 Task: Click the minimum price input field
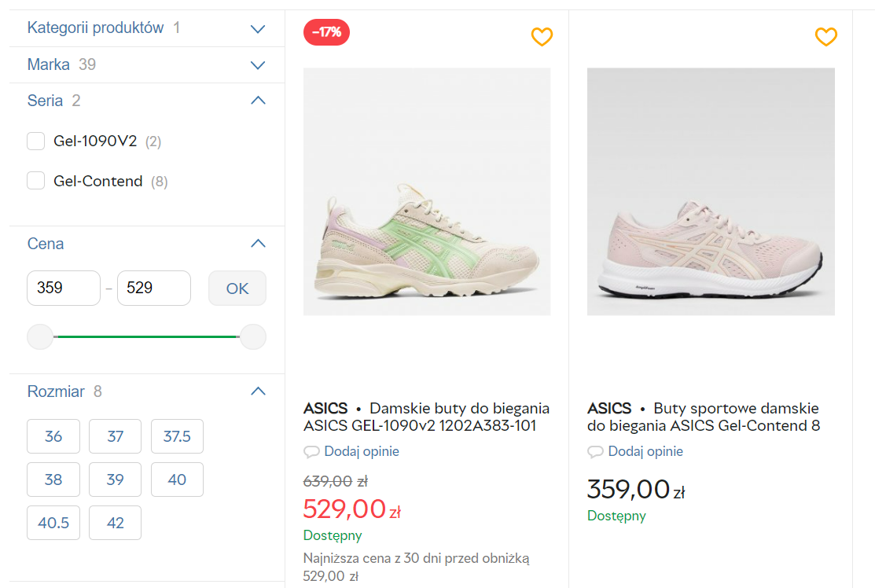[x=64, y=288]
